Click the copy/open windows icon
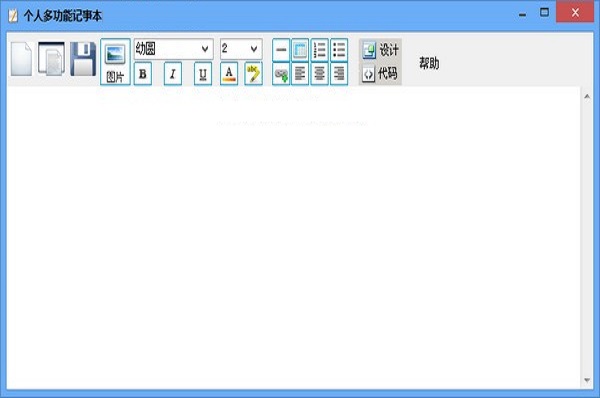Viewport: 600px width, 398px height. point(51,59)
